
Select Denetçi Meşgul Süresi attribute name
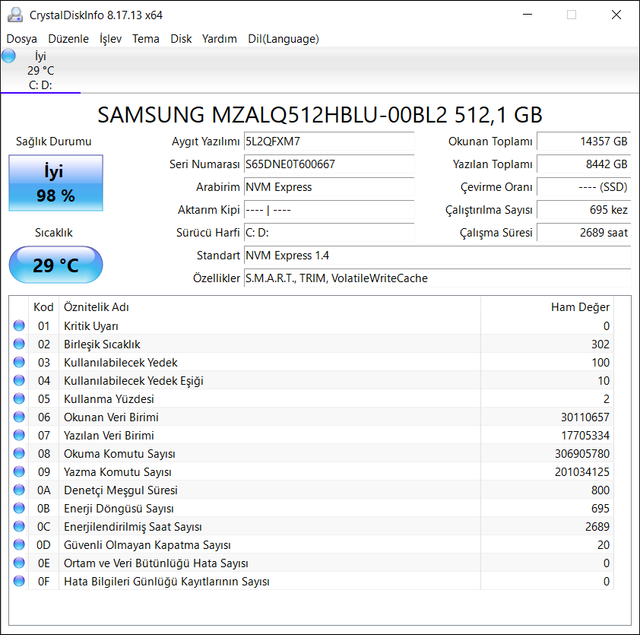pyautogui.click(x=121, y=490)
